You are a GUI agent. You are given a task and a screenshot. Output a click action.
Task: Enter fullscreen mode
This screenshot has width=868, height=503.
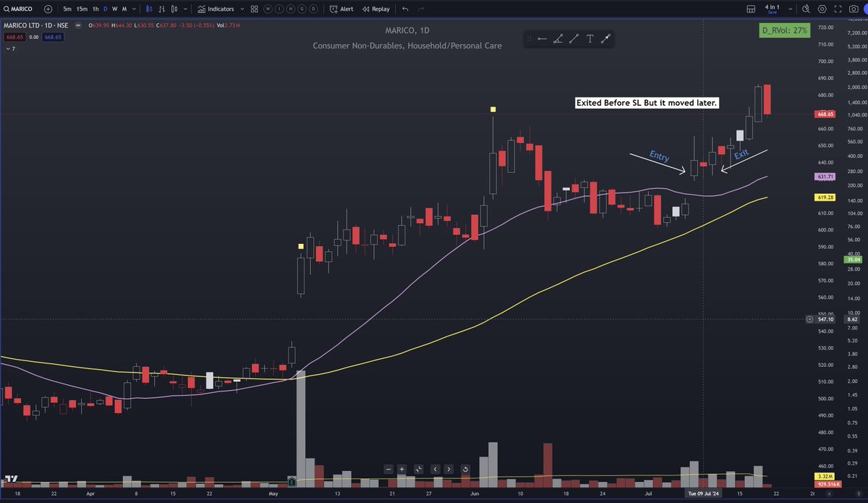pos(839,9)
